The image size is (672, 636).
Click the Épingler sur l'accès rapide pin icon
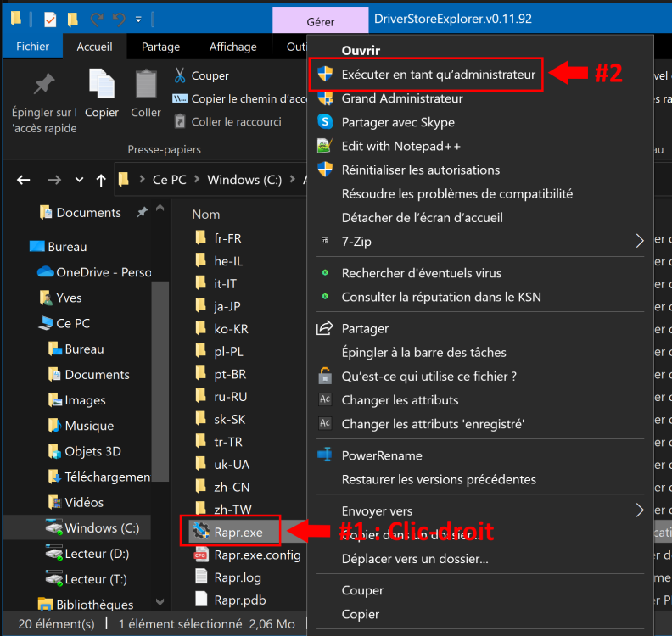click(x=43, y=85)
